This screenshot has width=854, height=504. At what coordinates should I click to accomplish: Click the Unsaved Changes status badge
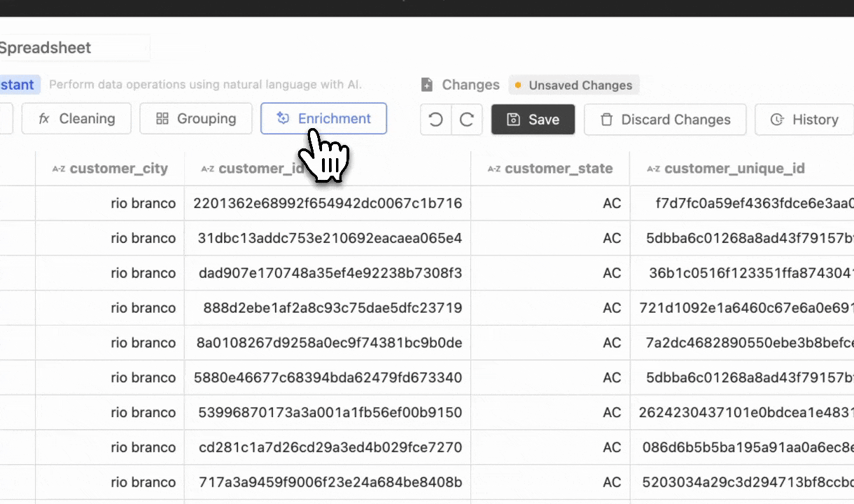[573, 85]
